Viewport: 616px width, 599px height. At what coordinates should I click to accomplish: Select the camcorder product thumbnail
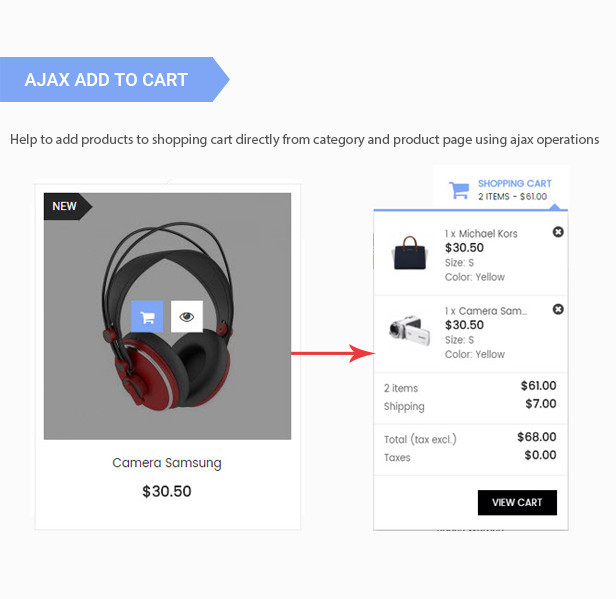point(410,330)
